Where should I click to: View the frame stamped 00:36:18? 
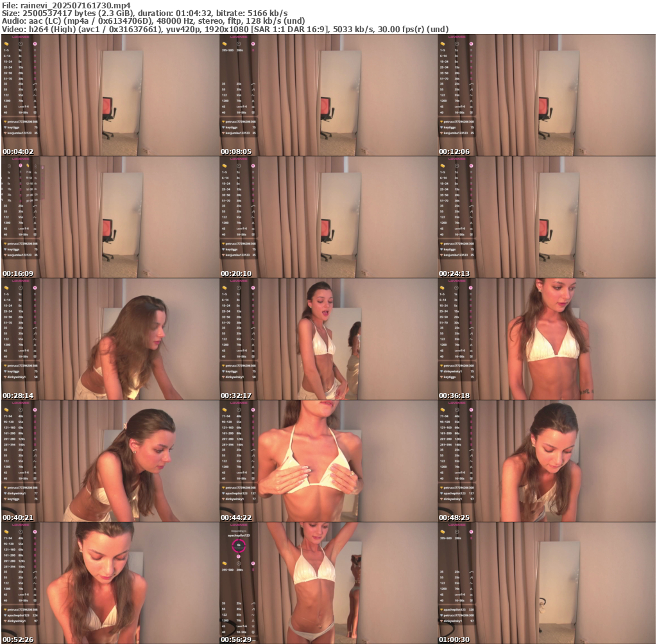(x=547, y=339)
